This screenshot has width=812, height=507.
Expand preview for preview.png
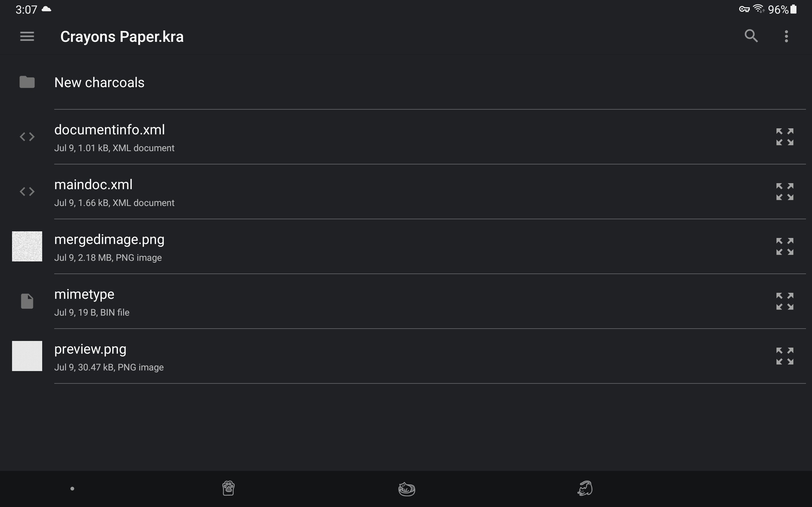click(x=785, y=356)
